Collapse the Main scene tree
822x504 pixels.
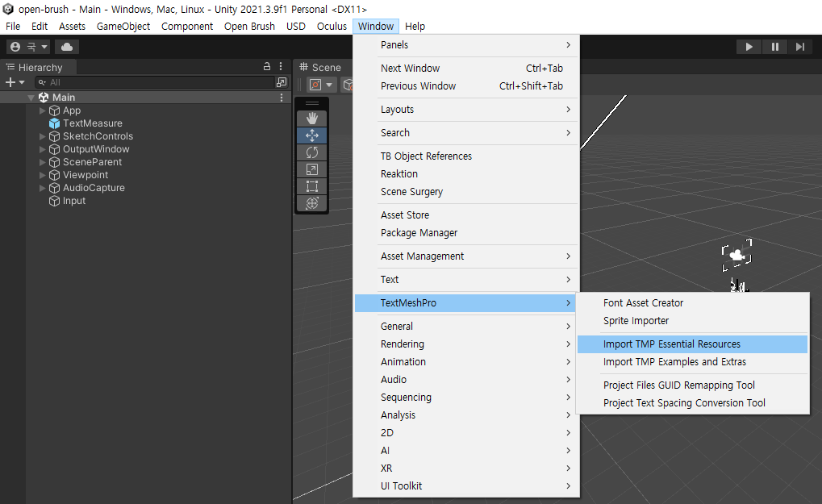(x=31, y=98)
